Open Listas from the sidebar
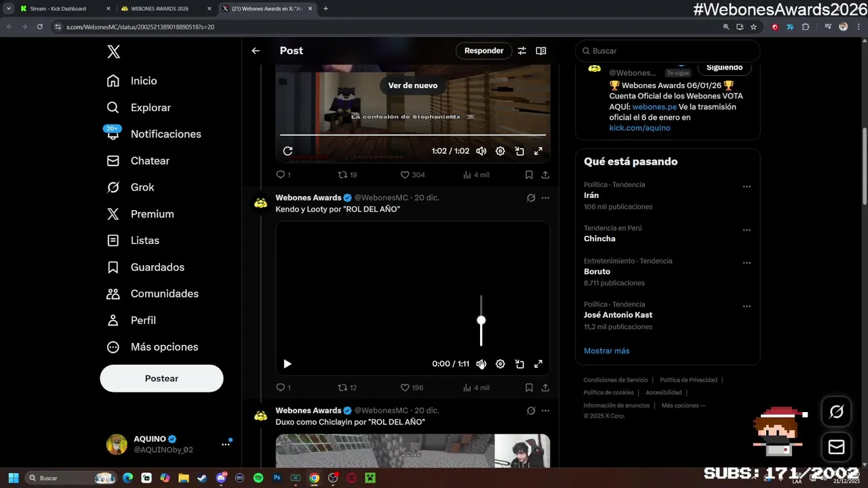 [x=133, y=241]
